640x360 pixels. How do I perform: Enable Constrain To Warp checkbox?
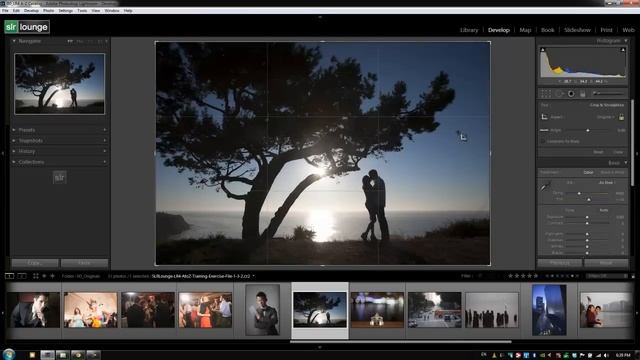click(543, 141)
